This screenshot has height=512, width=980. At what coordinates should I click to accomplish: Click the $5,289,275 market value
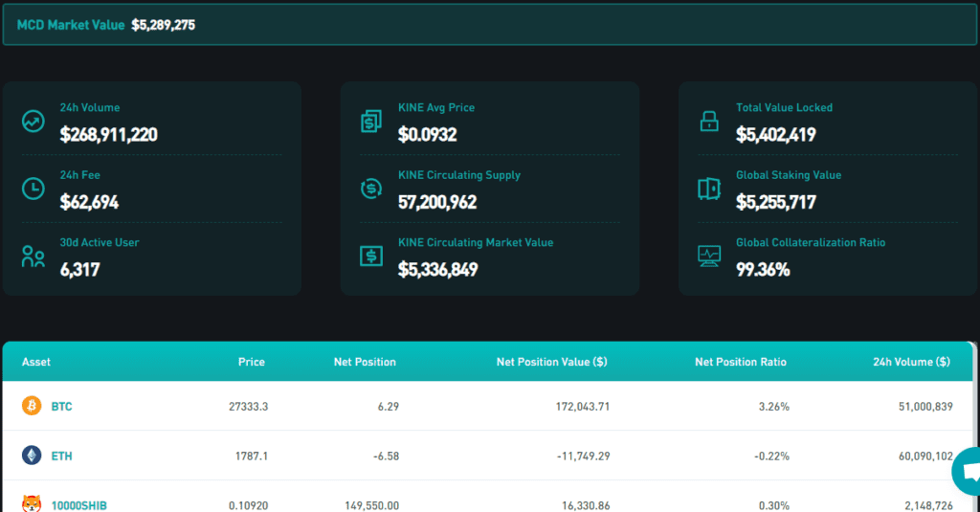[x=163, y=25]
